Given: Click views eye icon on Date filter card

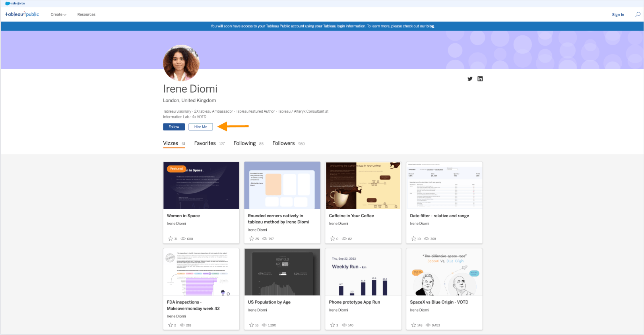Looking at the screenshot, I should coord(427,239).
